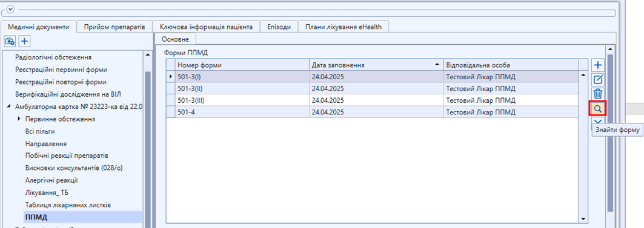Expand the Первинне обстеження tree node
Screen dimensions: 644x228
pos(19,119)
